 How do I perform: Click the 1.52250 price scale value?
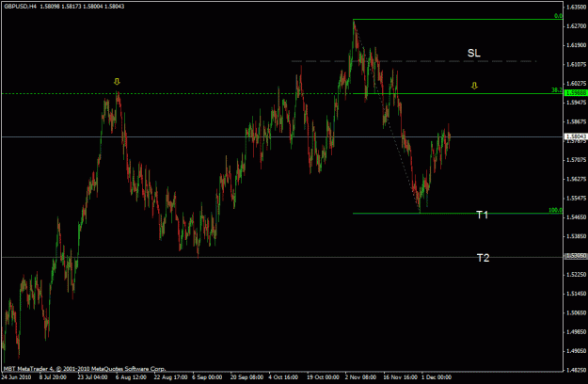click(x=576, y=275)
